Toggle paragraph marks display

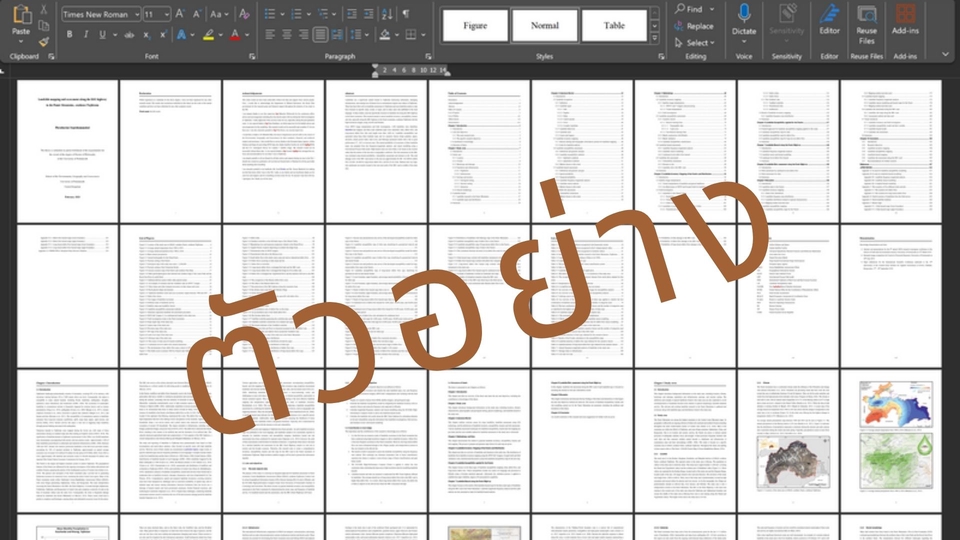(406, 14)
